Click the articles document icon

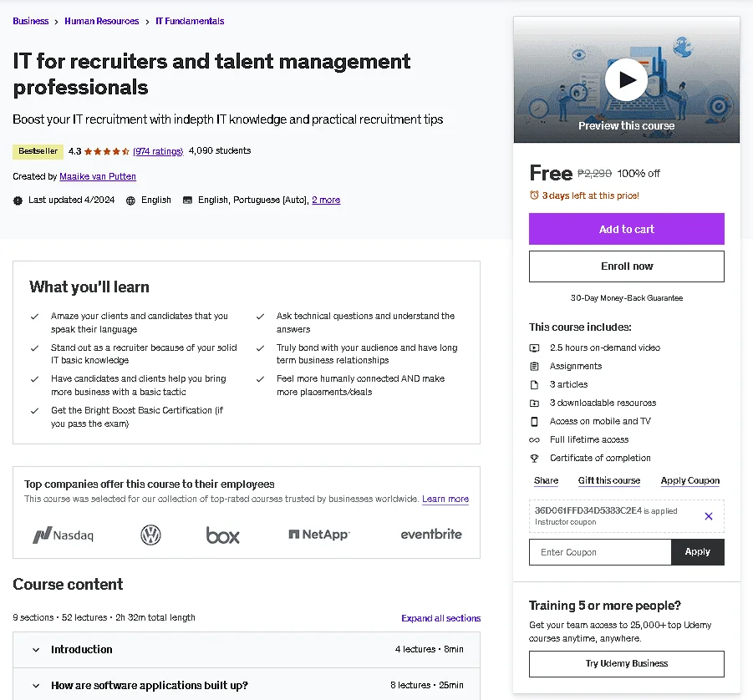(x=534, y=384)
